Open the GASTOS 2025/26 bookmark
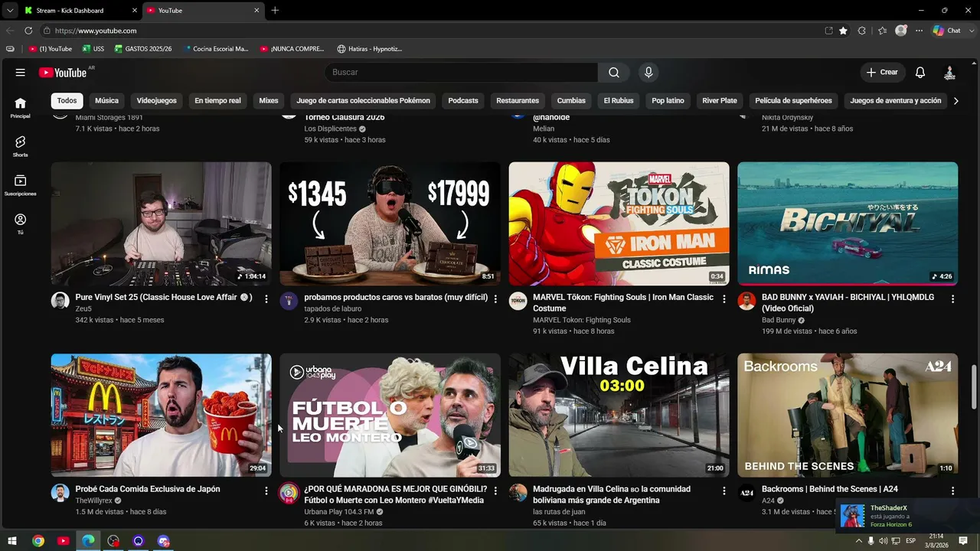 [x=143, y=49]
